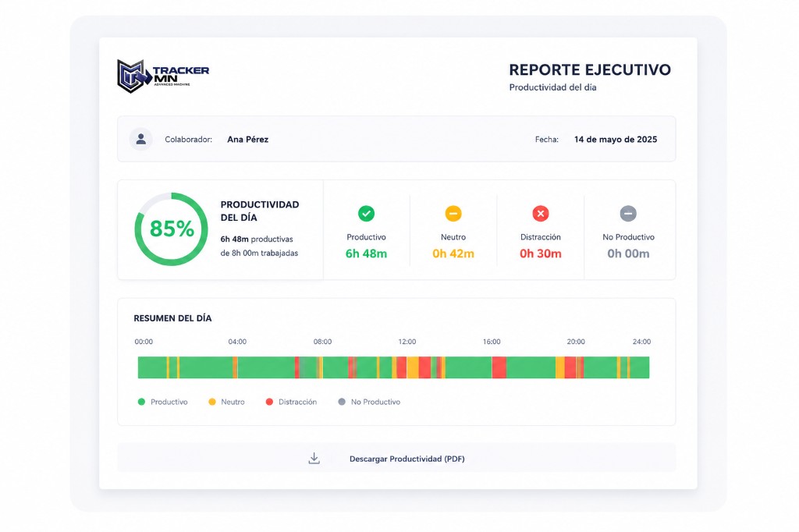Image resolution: width=799 pixels, height=532 pixels.
Task: Click the 85% productivity ring
Action: point(171,229)
